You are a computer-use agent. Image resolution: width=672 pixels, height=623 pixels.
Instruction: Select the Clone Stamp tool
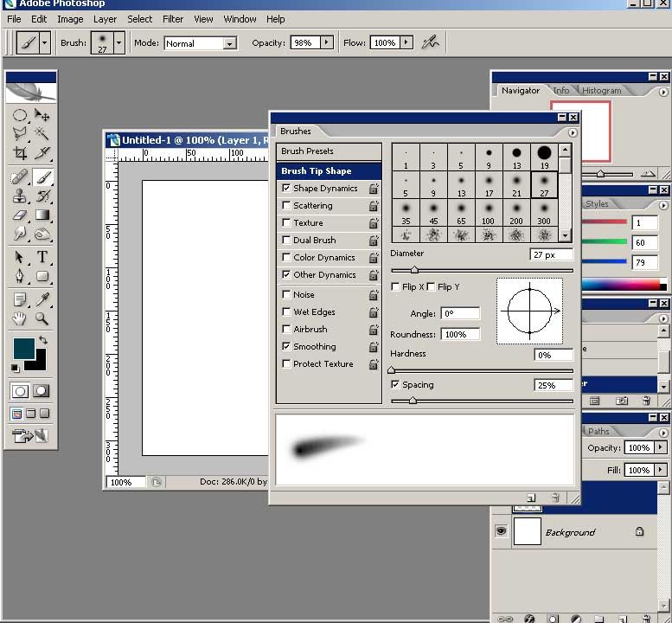click(x=19, y=196)
